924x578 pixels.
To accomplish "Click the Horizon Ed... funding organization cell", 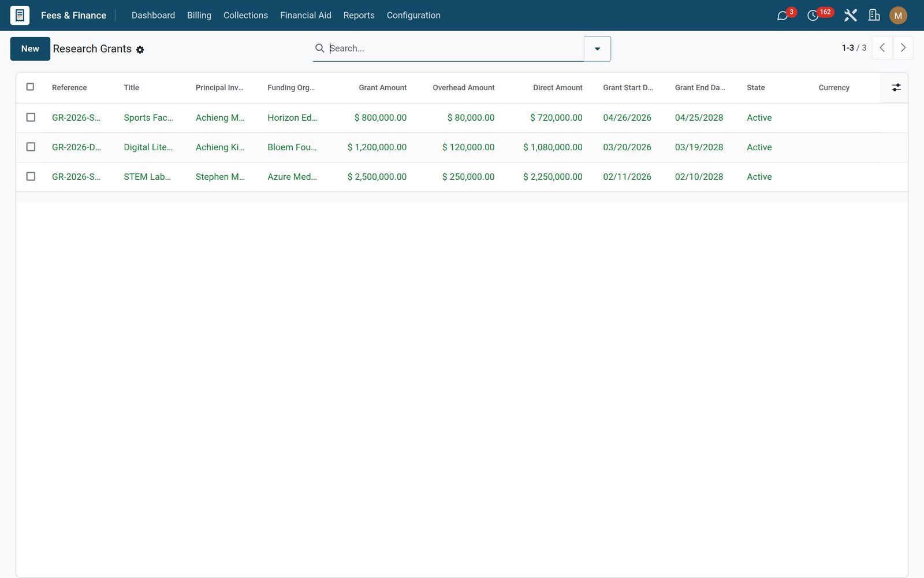I will (292, 118).
